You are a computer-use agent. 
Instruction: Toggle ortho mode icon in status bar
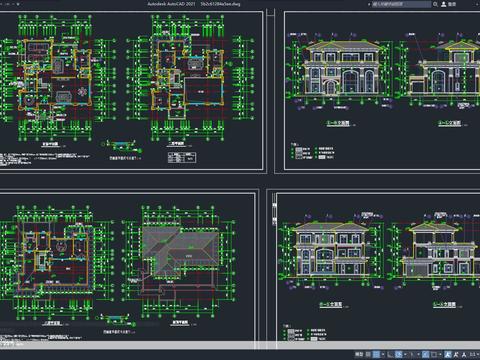pyautogui.click(x=390, y=354)
